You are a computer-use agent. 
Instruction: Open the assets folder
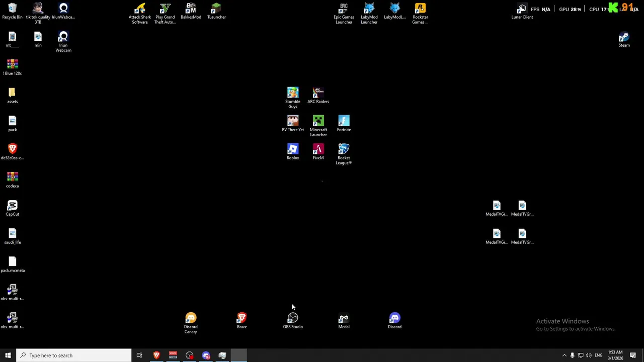(x=12, y=96)
